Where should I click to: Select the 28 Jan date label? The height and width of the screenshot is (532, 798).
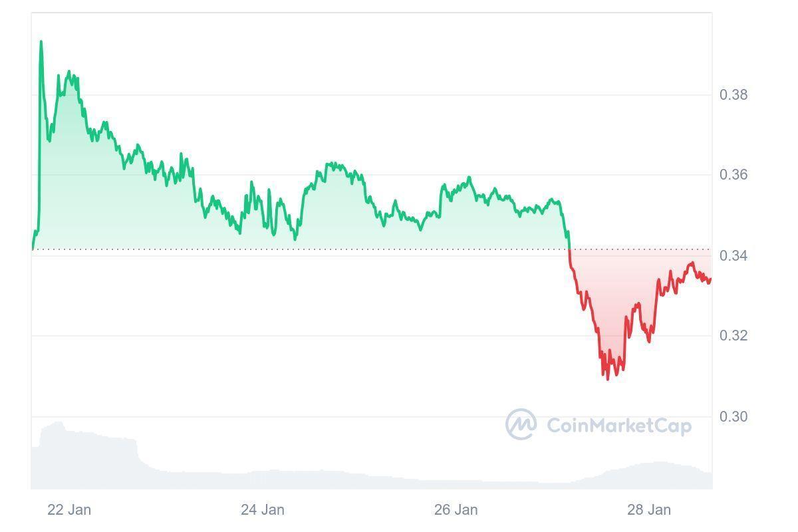tap(649, 510)
